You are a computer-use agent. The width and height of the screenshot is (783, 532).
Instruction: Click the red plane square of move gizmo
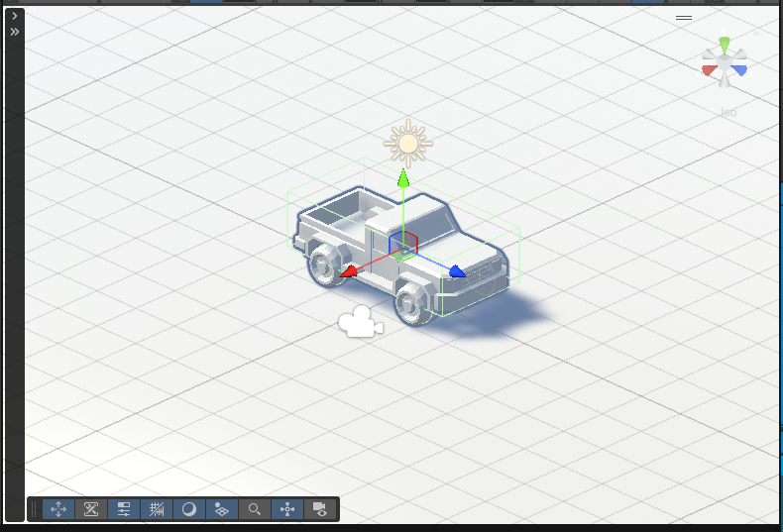pos(410,244)
